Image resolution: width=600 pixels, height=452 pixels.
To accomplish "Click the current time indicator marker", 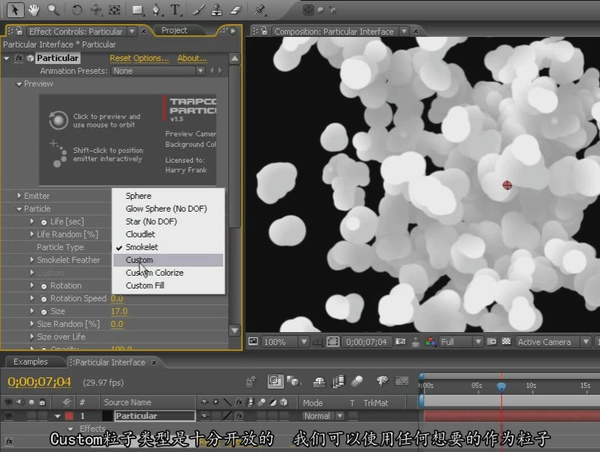I will [501, 387].
